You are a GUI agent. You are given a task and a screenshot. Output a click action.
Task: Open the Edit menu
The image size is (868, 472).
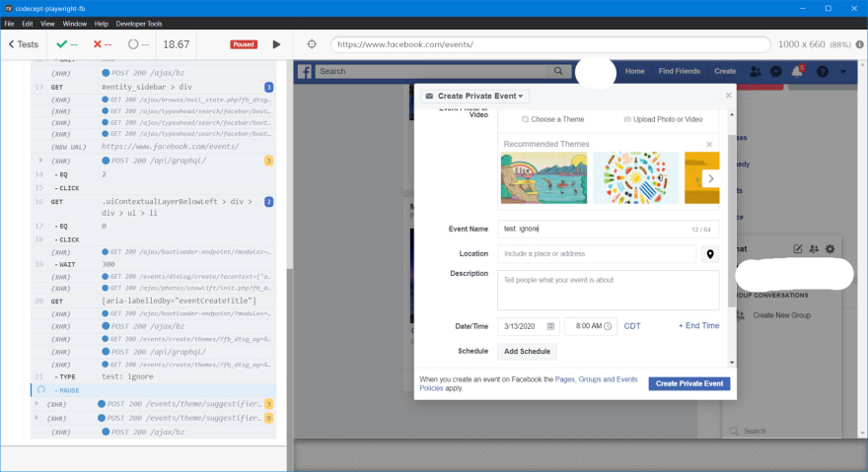click(28, 24)
